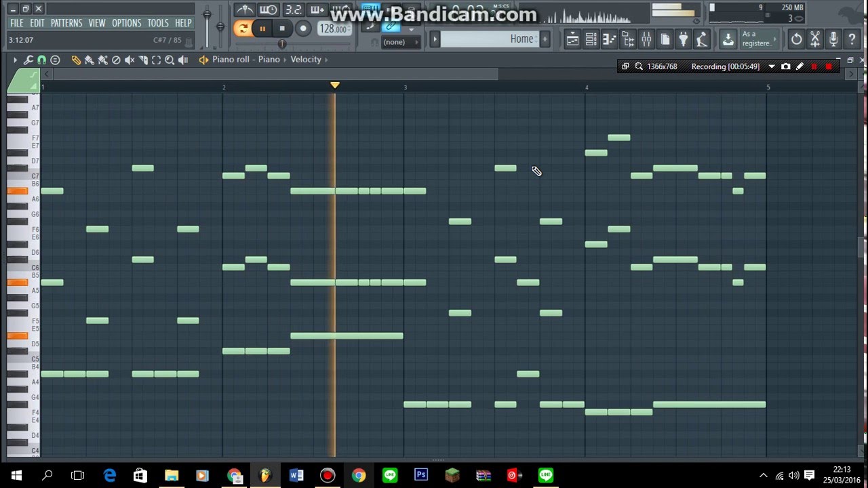This screenshot has height=488, width=868.
Task: Toggle the magnet snap icon in piano roll
Action: [x=41, y=60]
